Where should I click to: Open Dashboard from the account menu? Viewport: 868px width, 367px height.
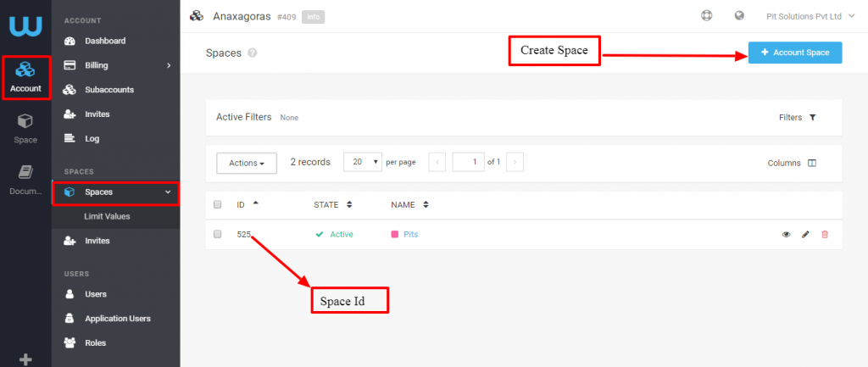(x=105, y=41)
